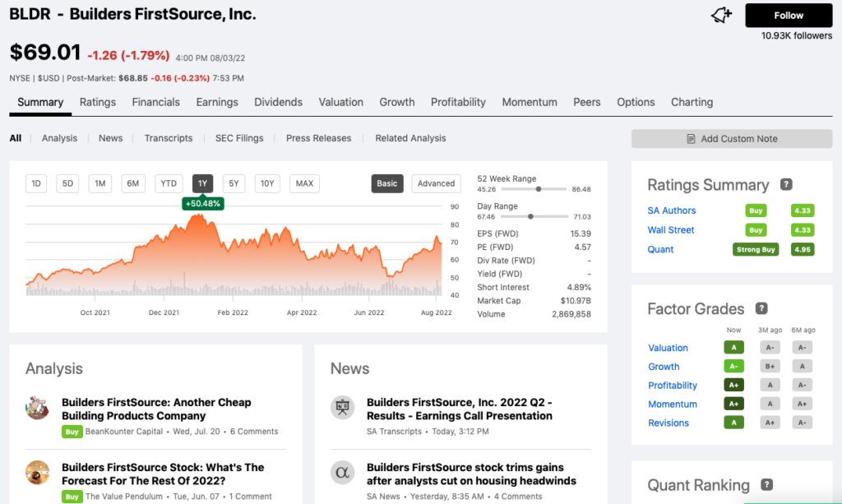Filter feed by Analysis
Screen dimensions: 842x504
click(x=59, y=138)
